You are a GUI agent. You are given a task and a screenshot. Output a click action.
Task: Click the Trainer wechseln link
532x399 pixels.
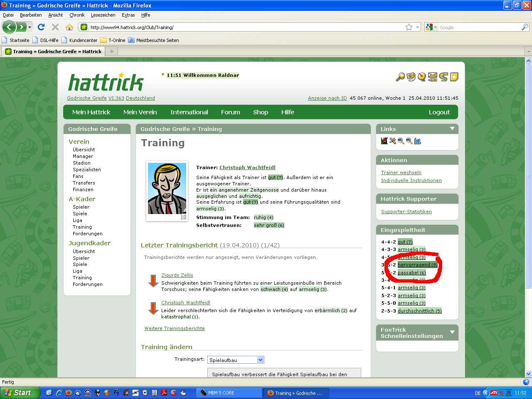(401, 172)
